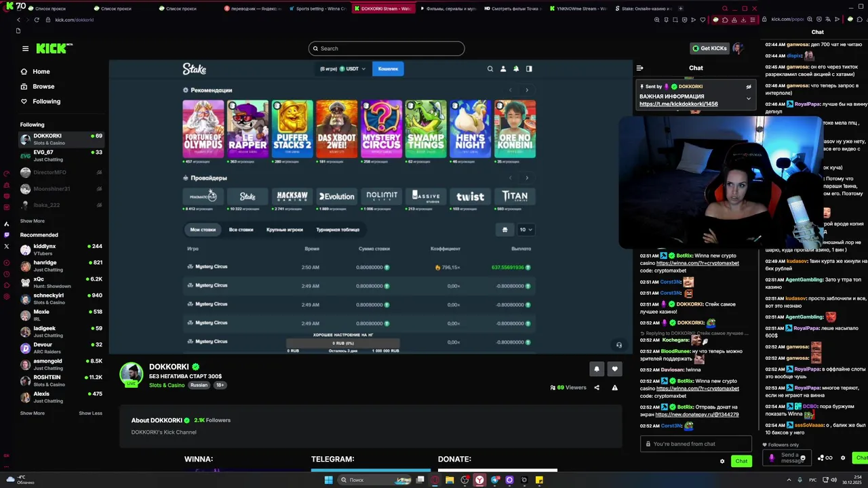Open xQc channel in Recommended
Screen dimensions: 868x488
(61, 282)
